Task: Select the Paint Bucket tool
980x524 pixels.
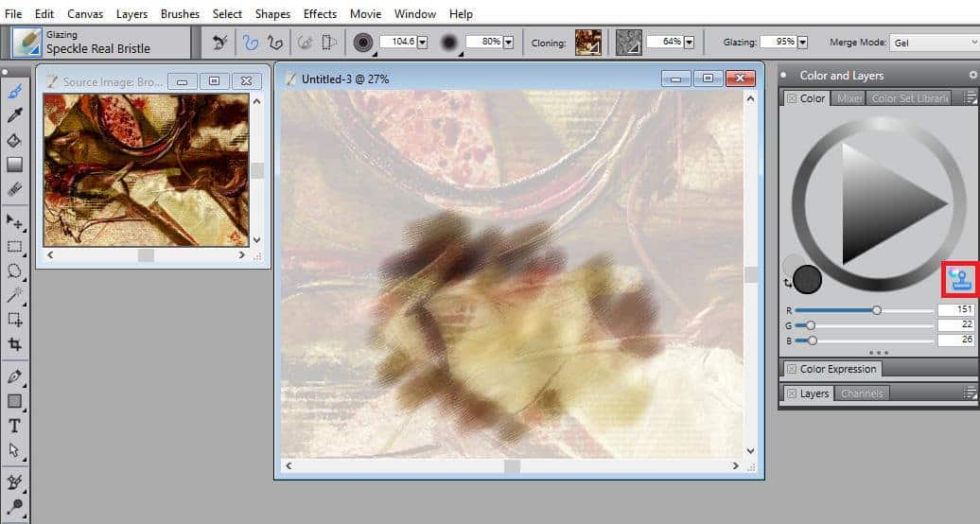Action: (x=14, y=140)
